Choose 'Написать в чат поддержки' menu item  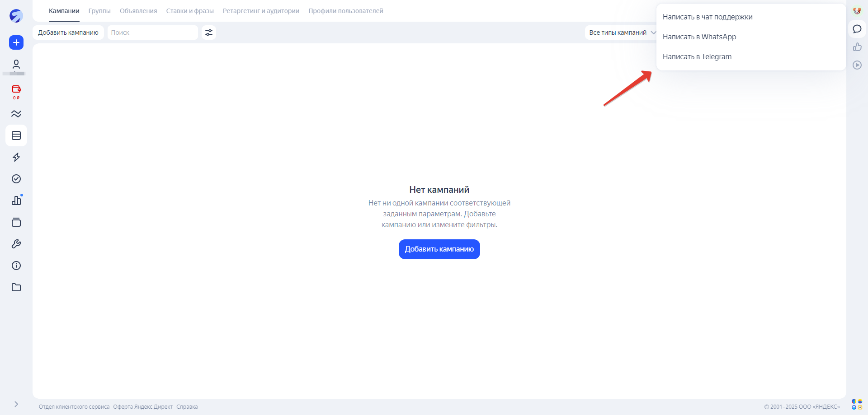751,17
